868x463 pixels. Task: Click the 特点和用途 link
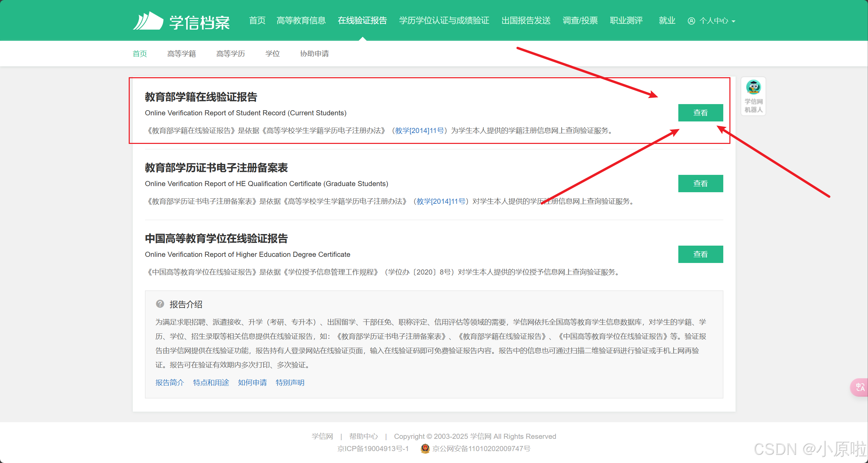click(211, 382)
